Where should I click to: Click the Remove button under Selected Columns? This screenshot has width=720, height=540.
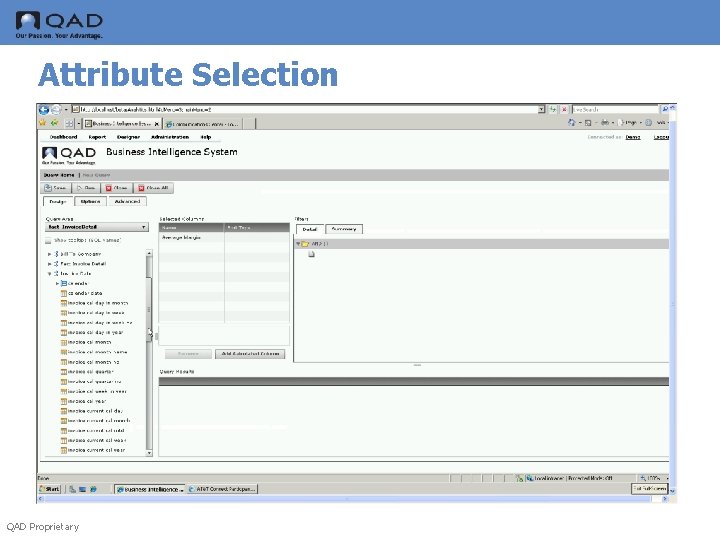tap(188, 354)
